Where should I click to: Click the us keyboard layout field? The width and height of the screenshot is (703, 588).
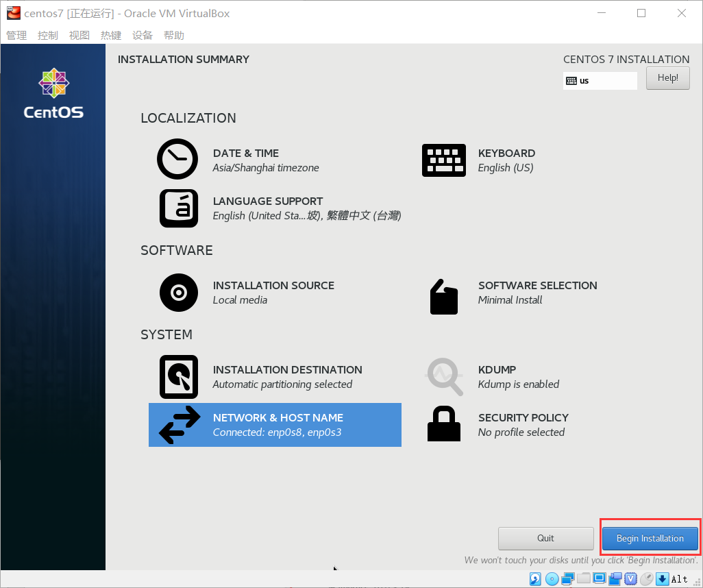pos(600,81)
